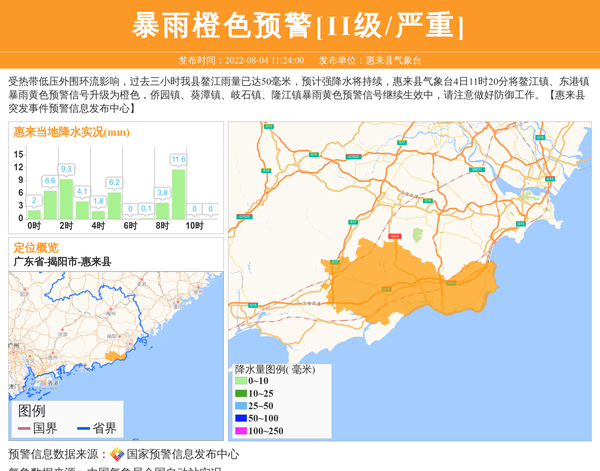600x471 pixels.
Task: Click the 10~25 green legend swatch
Action: click(241, 394)
